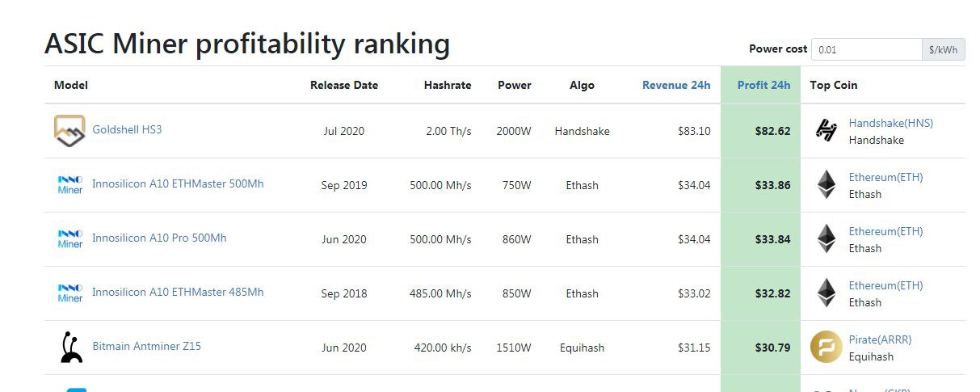Click the Equihash algo cell for Antminer Z15
This screenshot has width=980, height=392.
(x=582, y=348)
